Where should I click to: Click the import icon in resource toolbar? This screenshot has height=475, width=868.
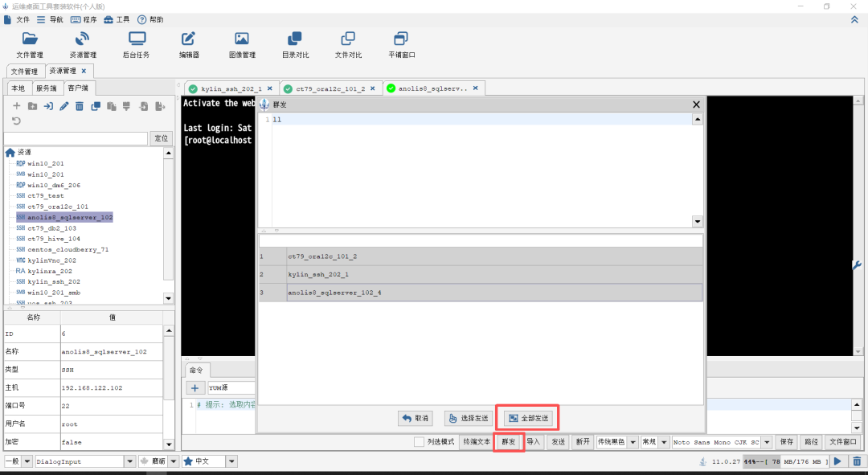(143, 106)
